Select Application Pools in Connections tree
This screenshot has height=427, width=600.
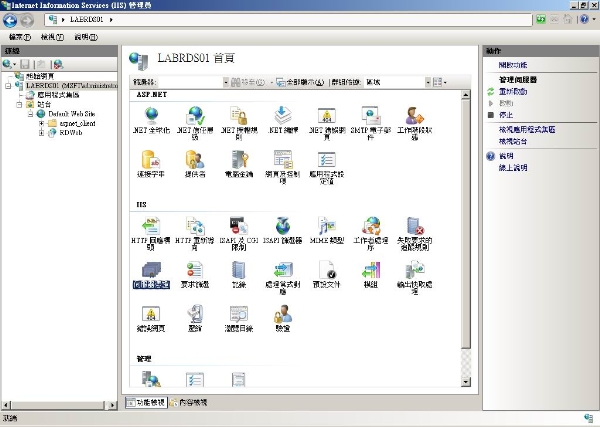(58, 95)
